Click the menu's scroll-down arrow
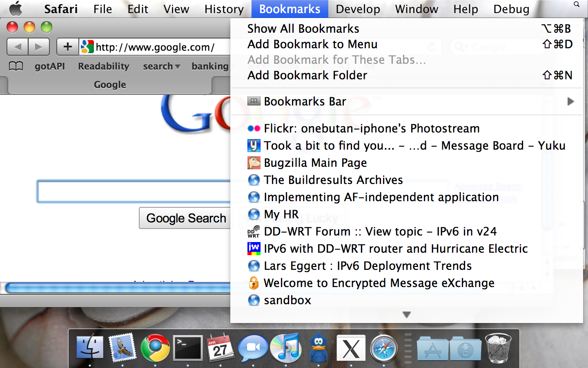 pyautogui.click(x=406, y=314)
